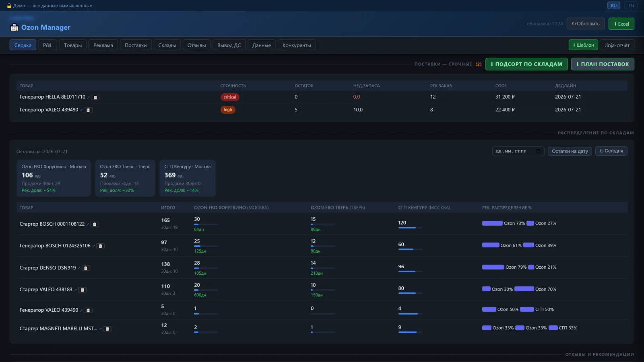Download Подсорт по складам
644x362 pixels.
click(x=526, y=64)
